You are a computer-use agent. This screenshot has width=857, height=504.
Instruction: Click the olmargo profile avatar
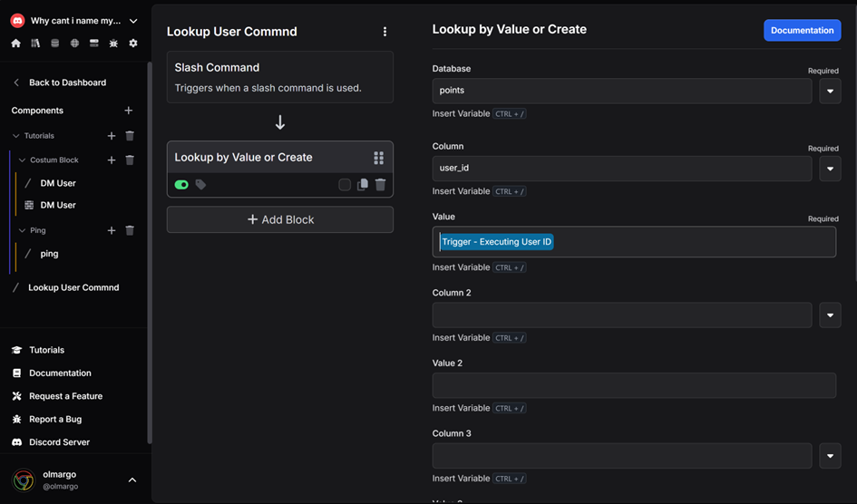tap(24, 480)
